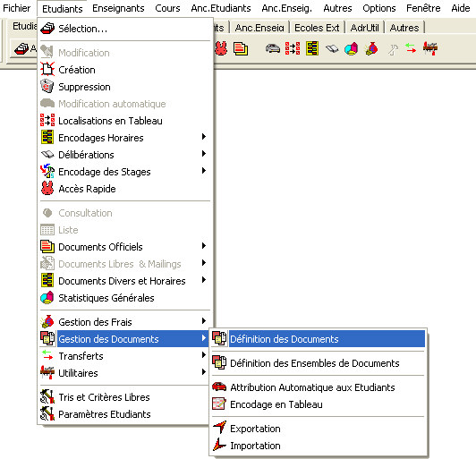Choose Accès Rapide menu entry

coord(124,189)
